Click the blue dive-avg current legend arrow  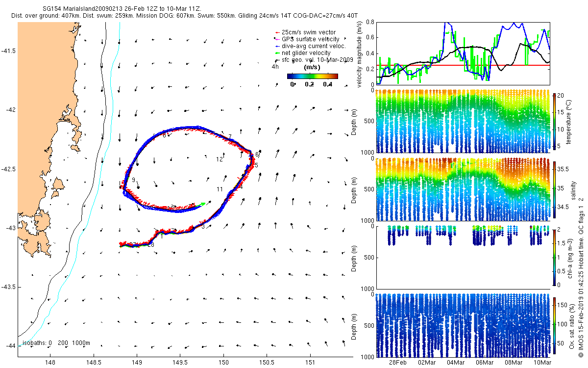coord(277,46)
